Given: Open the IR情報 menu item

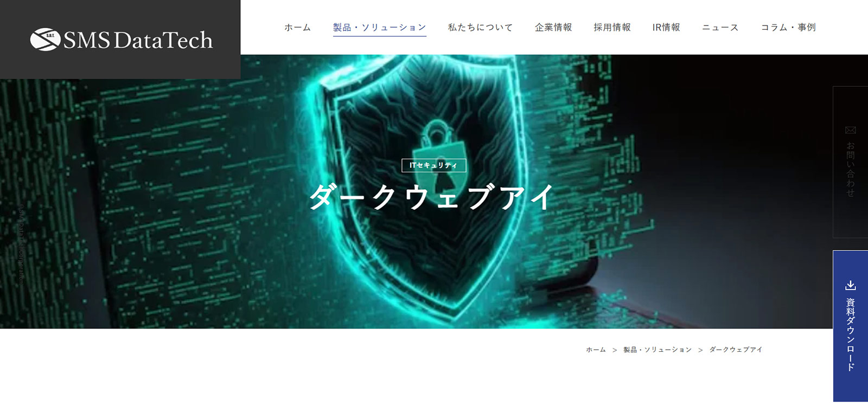Looking at the screenshot, I should point(666,27).
